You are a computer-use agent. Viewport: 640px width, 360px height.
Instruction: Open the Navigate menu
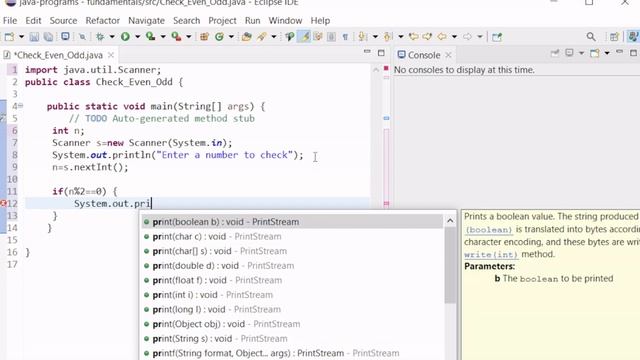tap(146, 20)
